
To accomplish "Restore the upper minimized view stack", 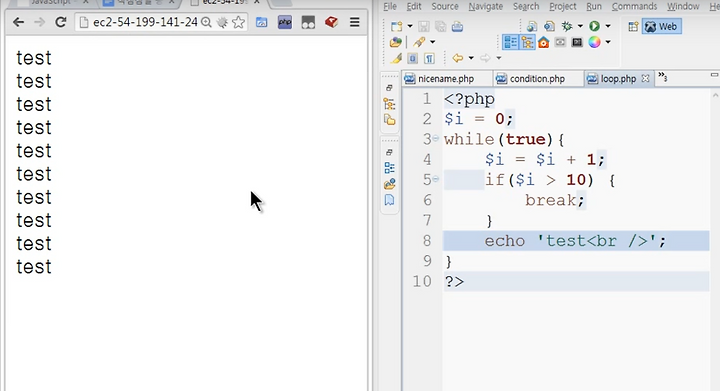I will (389, 87).
